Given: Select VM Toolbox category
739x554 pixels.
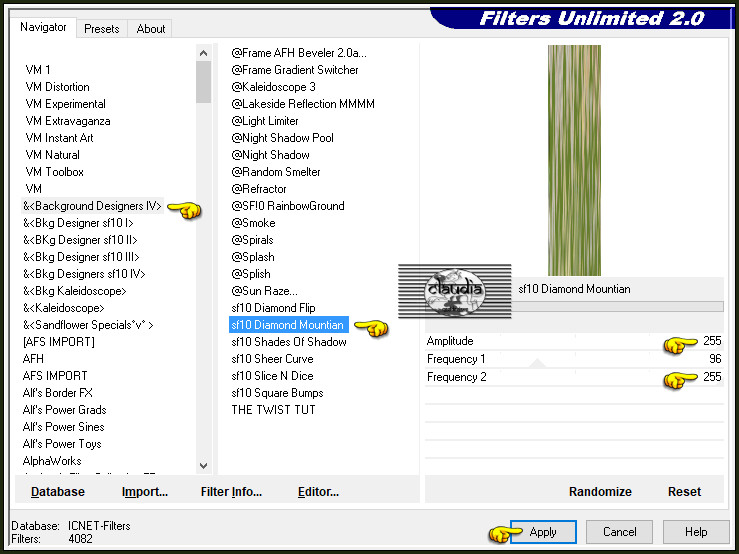Looking at the screenshot, I should coord(55,172).
